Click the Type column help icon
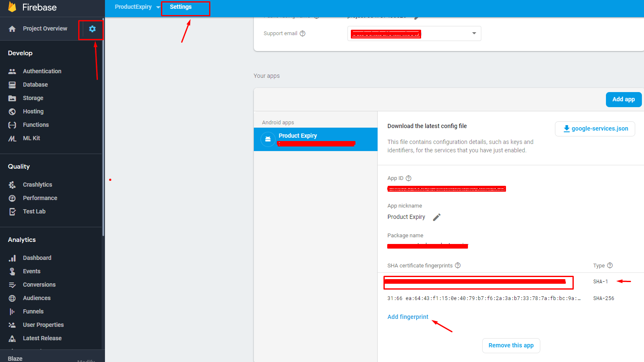The image size is (644, 362). [x=610, y=265]
